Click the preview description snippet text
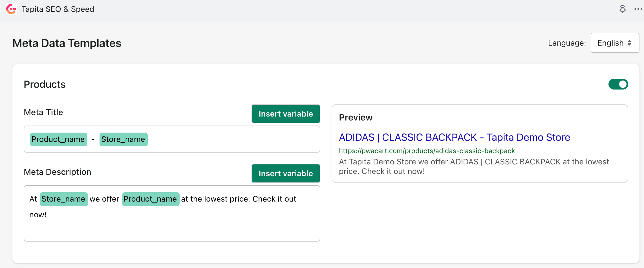 pos(474,166)
